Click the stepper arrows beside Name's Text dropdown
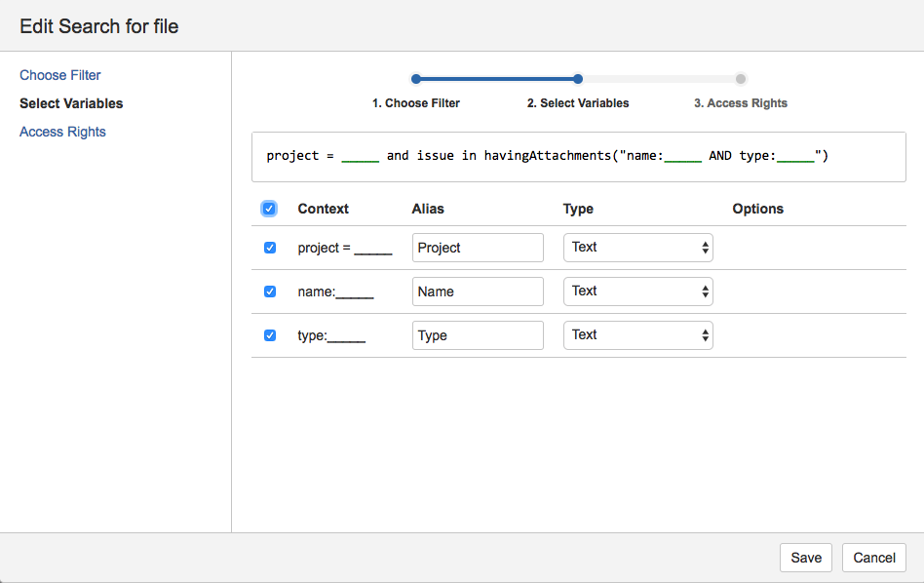Viewport: 924px width, 583px height. tap(704, 291)
